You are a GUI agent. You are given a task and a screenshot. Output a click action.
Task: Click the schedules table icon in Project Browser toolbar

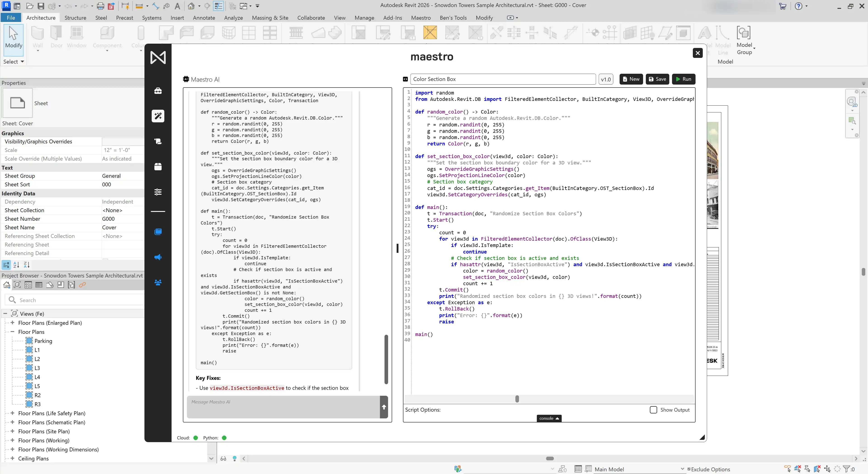(39, 285)
